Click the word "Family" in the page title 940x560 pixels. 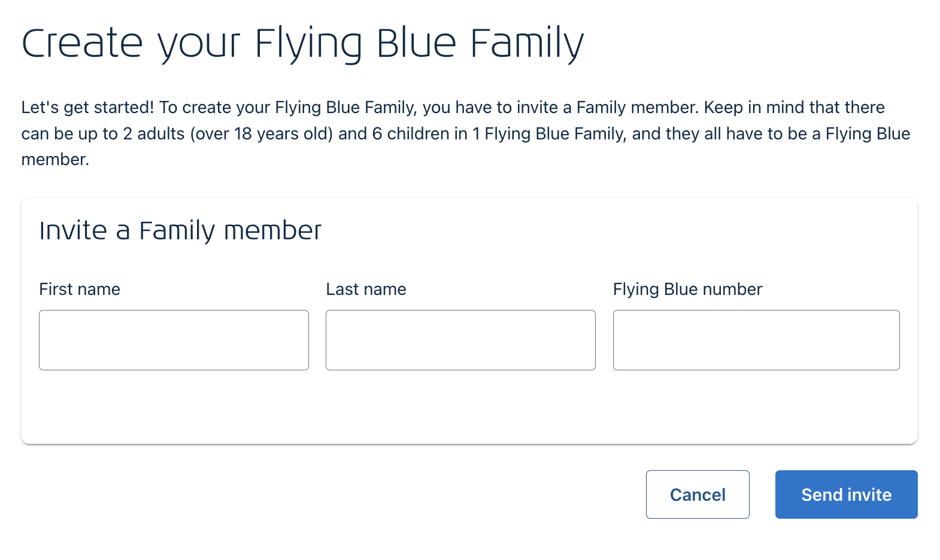tap(526, 44)
